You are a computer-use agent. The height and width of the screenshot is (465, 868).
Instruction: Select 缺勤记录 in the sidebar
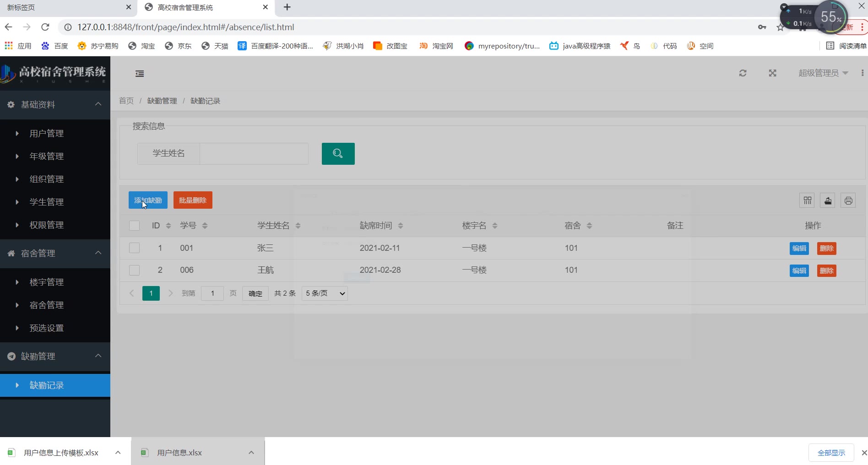pyautogui.click(x=55, y=385)
